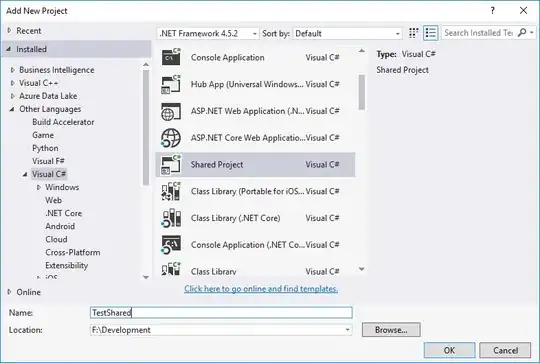Click the category tree scroll down arrow

pos(146,277)
